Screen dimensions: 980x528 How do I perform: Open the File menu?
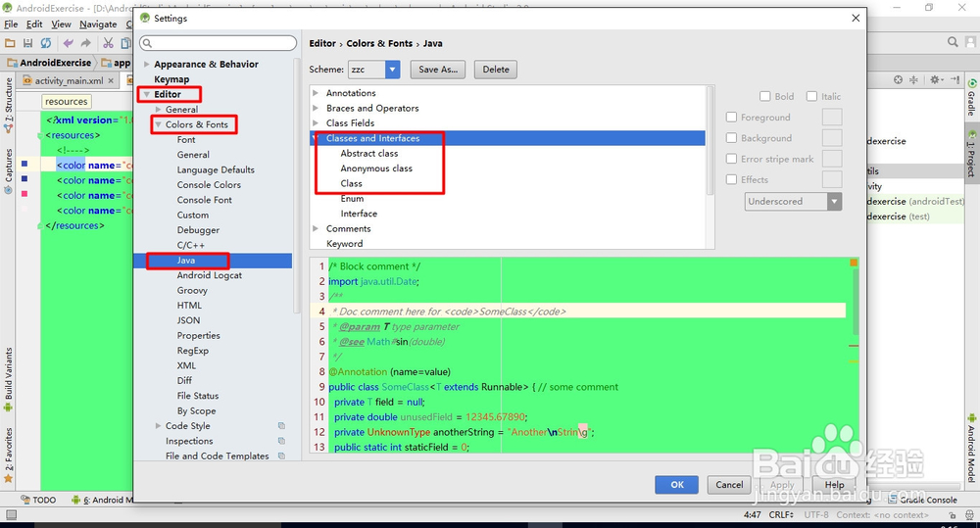(x=11, y=24)
